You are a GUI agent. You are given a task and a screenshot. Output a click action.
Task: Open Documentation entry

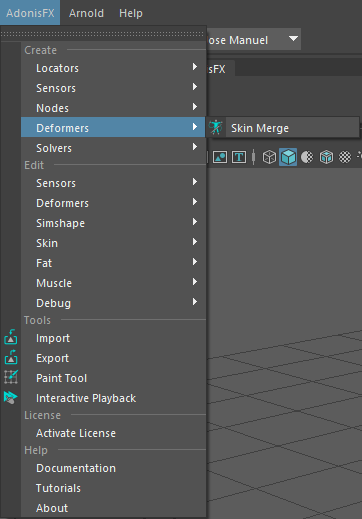[113, 468]
